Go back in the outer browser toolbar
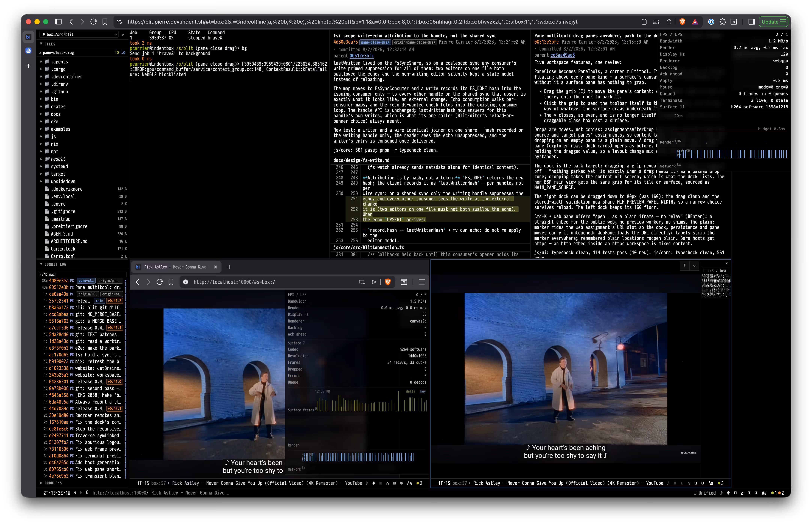This screenshot has height=525, width=812. pos(71,22)
